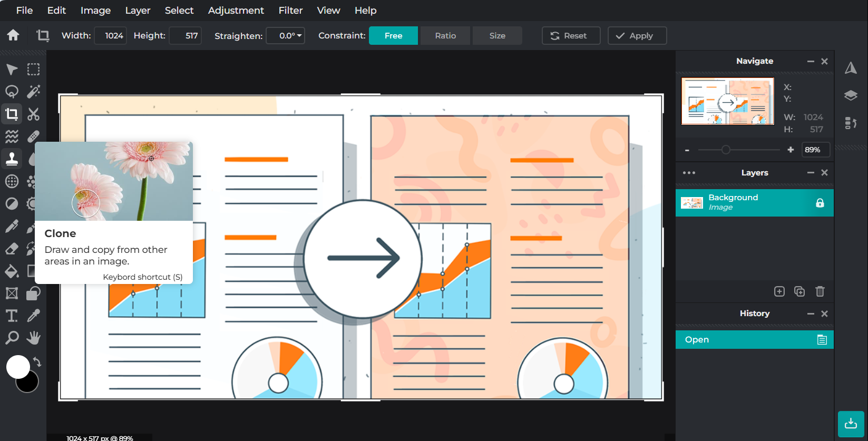The height and width of the screenshot is (441, 868).
Task: Select the Clone stamp tool
Action: click(x=12, y=159)
